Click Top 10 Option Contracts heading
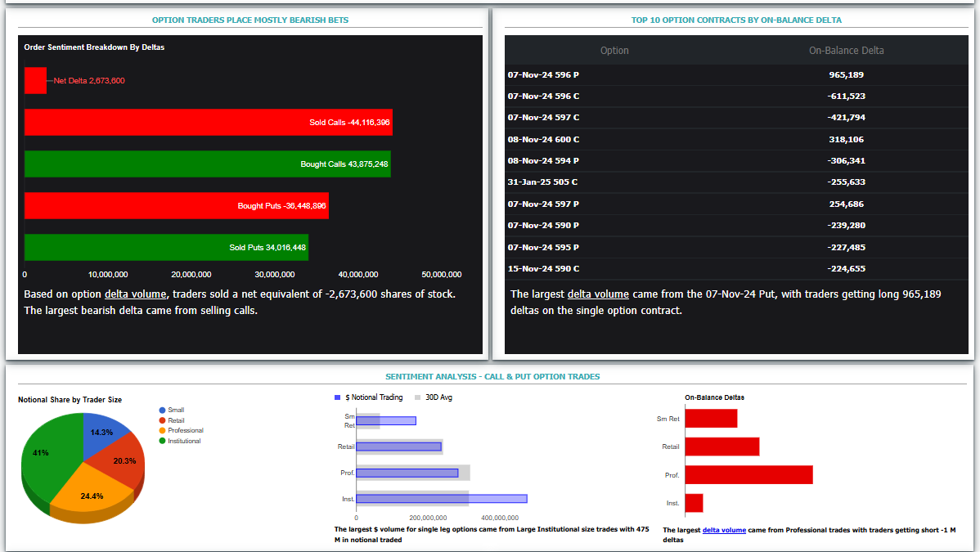Image resolution: width=980 pixels, height=552 pixels. (736, 20)
